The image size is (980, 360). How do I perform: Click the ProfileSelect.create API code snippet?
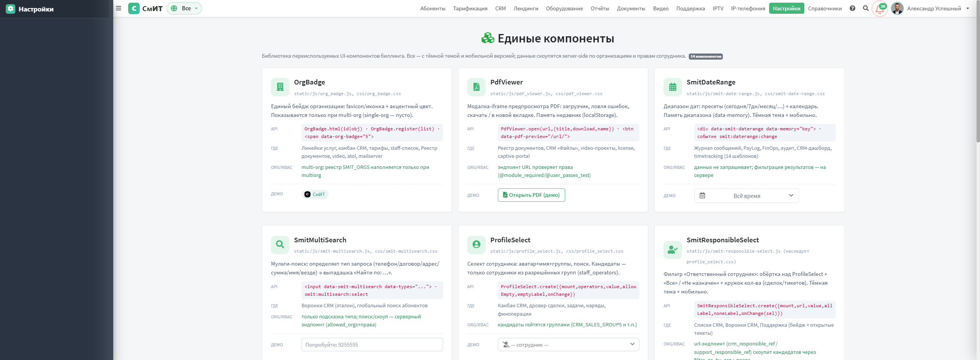coord(568,290)
